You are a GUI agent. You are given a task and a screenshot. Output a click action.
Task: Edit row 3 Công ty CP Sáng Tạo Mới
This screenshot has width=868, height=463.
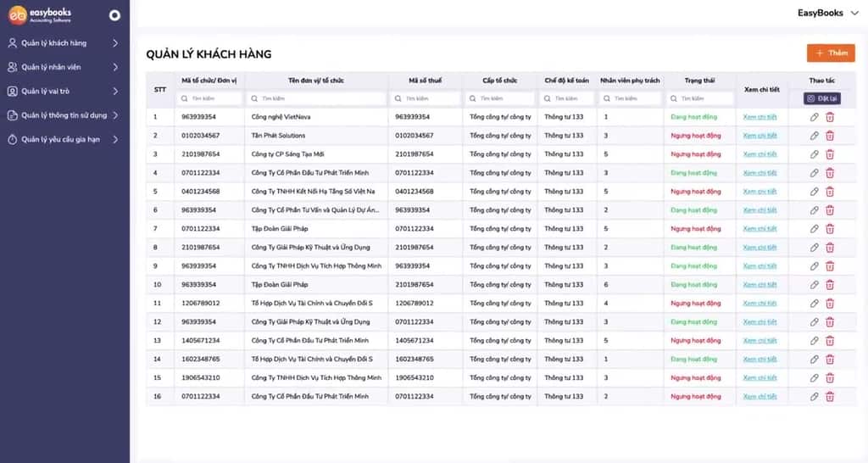tap(814, 154)
